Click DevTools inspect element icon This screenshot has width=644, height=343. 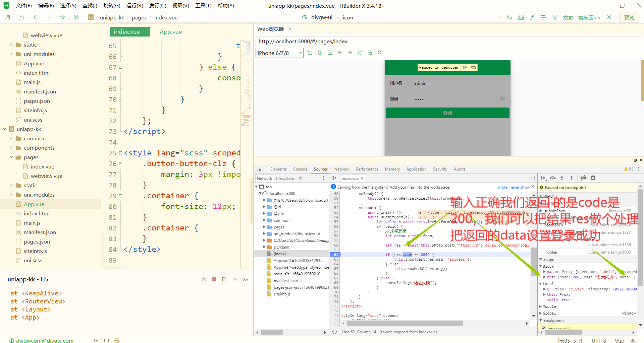click(x=259, y=169)
